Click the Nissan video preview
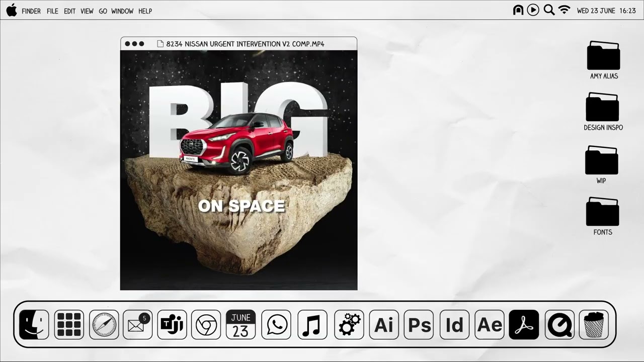This screenshot has height=362, width=644. pos(238,170)
